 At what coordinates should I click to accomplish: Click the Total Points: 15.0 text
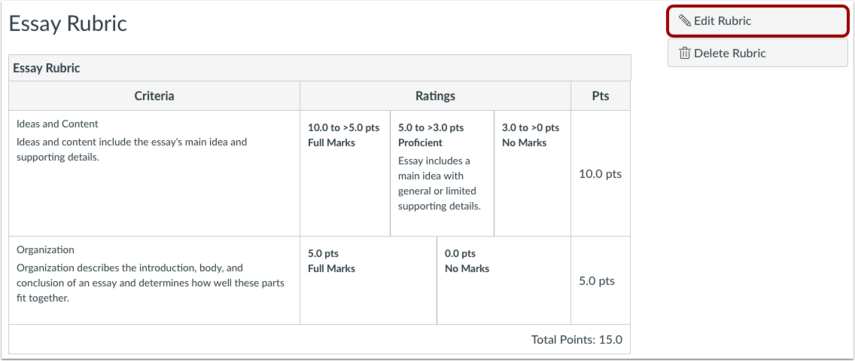click(577, 340)
